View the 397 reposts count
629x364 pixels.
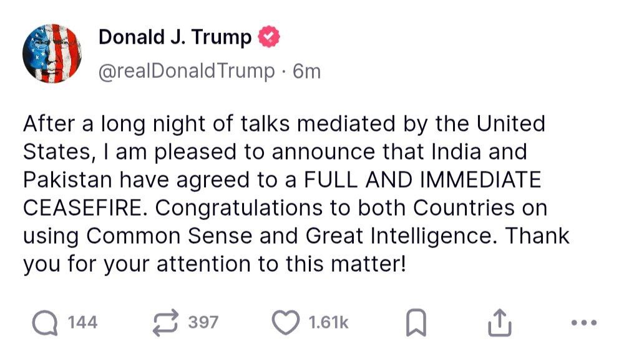tap(203, 322)
